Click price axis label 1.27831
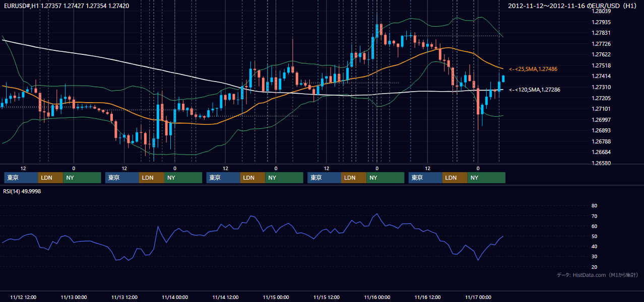The width and height of the screenshot is (644, 302). click(x=602, y=33)
